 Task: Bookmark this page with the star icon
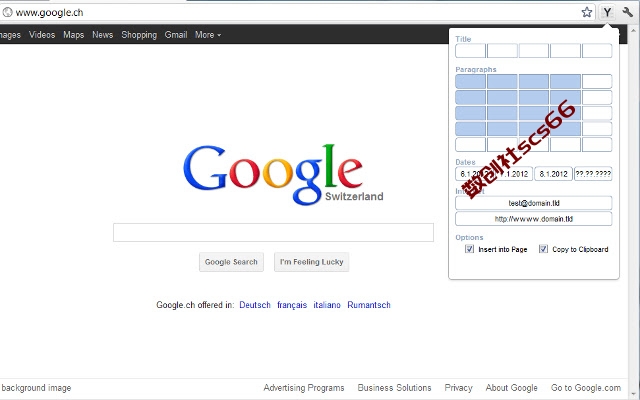[587, 12]
